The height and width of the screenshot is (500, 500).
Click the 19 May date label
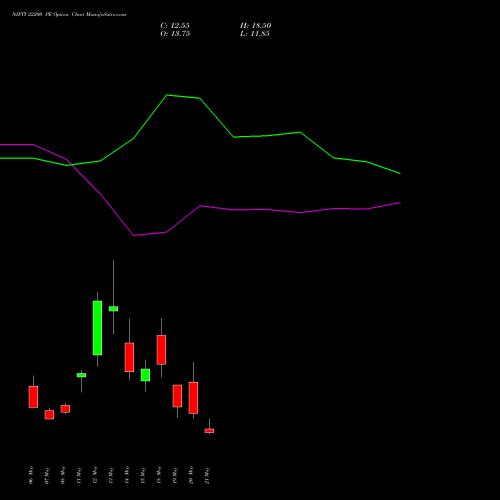(175, 475)
